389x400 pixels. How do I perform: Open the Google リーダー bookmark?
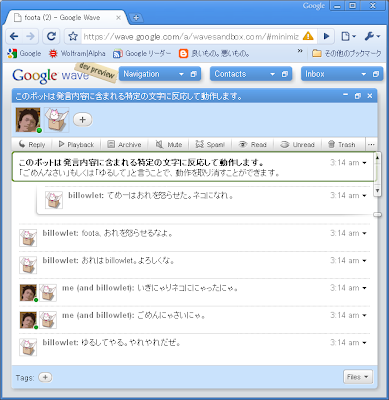pos(142,53)
